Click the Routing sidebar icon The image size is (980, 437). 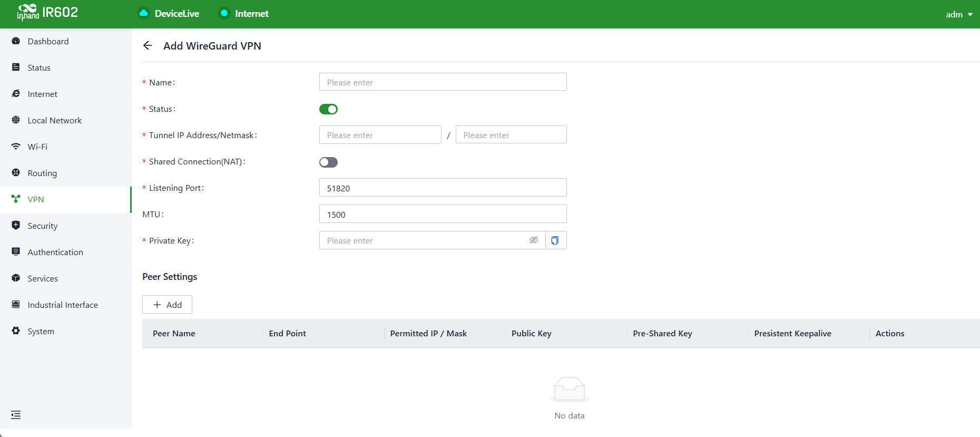(x=16, y=173)
